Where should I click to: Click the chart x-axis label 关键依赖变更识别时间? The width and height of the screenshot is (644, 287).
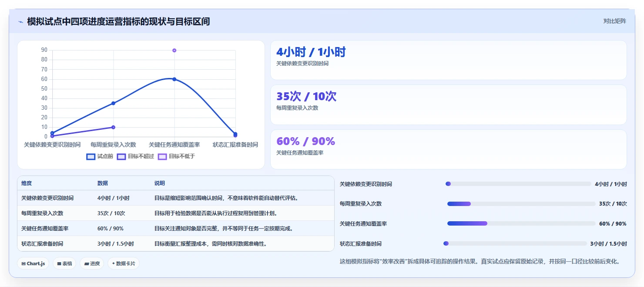pos(52,145)
